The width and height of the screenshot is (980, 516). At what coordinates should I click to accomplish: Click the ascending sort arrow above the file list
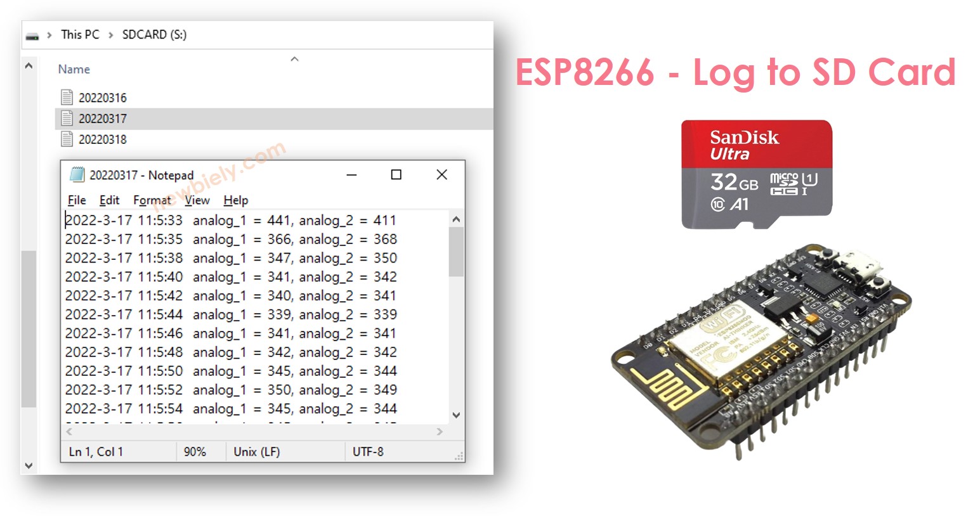pos(294,58)
